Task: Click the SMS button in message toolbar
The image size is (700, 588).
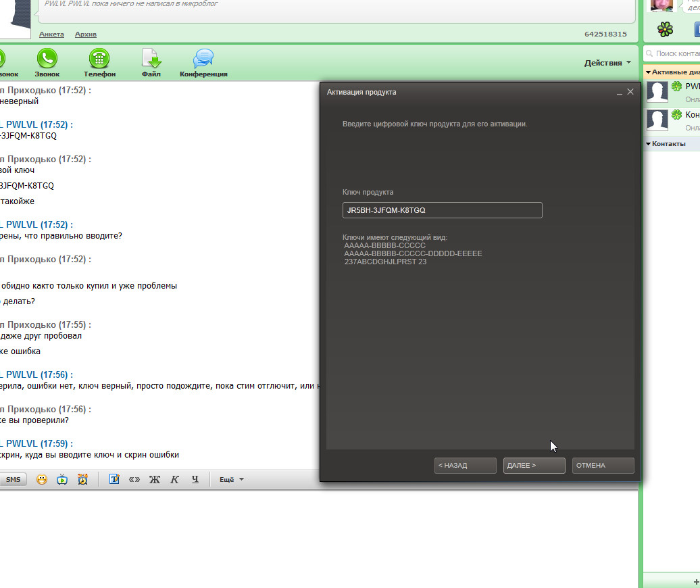Action: [13, 479]
